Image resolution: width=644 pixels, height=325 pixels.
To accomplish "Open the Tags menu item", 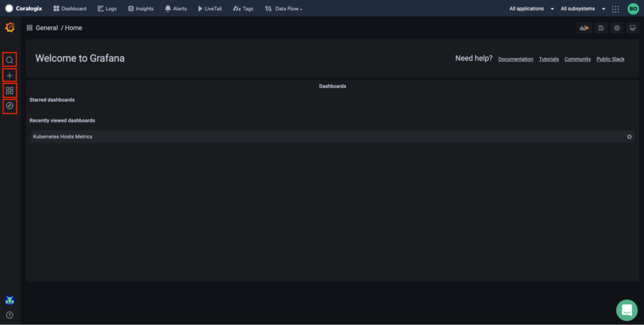I will click(x=243, y=9).
